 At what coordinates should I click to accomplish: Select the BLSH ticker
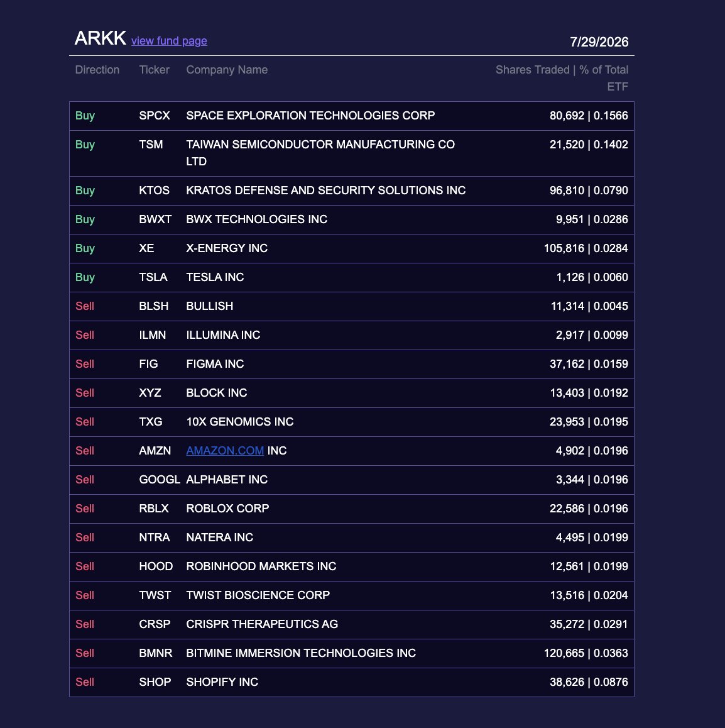[153, 306]
